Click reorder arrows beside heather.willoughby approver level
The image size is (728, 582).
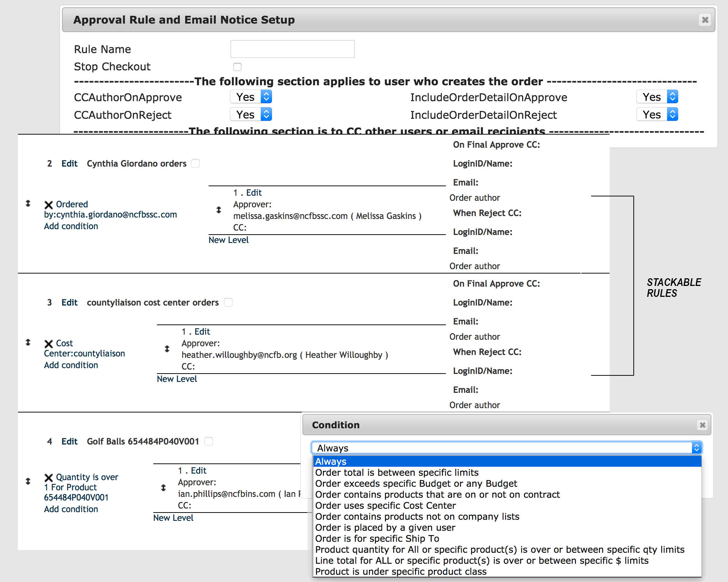[167, 349]
